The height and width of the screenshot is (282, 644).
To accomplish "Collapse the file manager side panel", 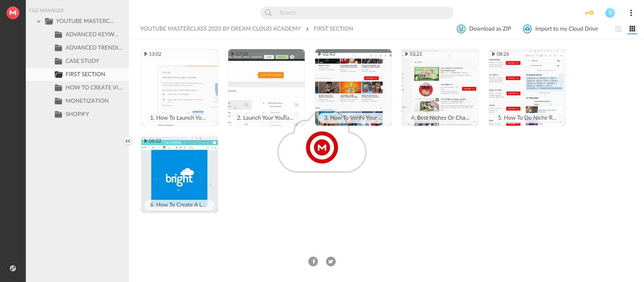I will 128,141.
